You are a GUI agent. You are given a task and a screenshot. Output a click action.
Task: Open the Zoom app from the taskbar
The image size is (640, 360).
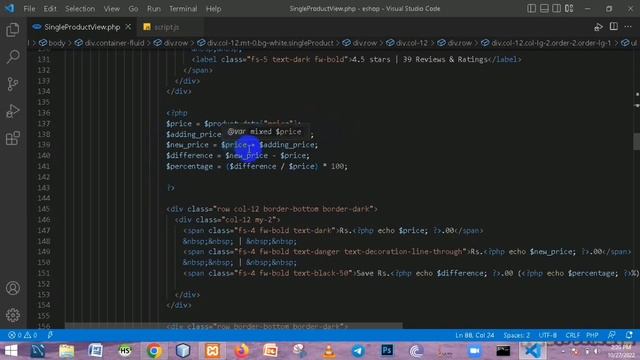click(x=474, y=351)
